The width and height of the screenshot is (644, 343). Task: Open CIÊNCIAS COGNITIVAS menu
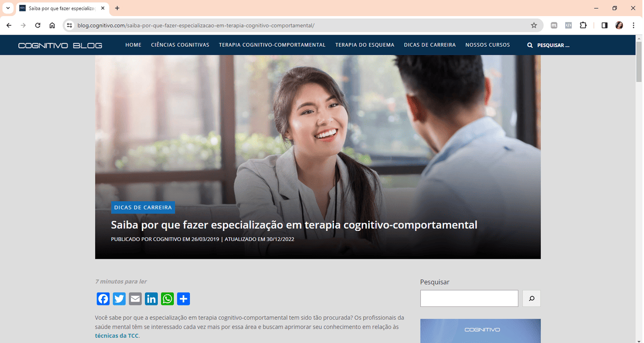(x=180, y=45)
